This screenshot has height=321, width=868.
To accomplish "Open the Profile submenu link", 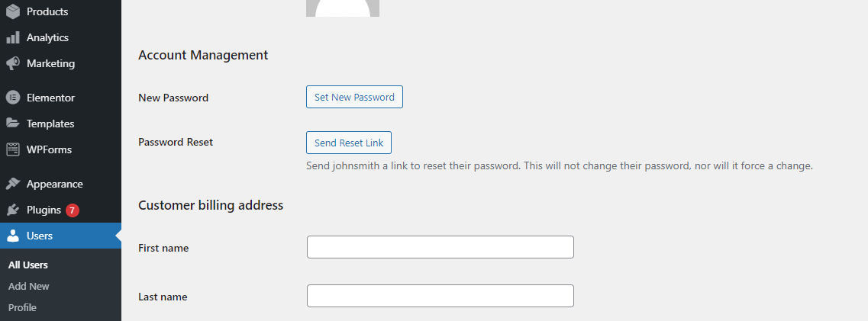I will coord(22,308).
